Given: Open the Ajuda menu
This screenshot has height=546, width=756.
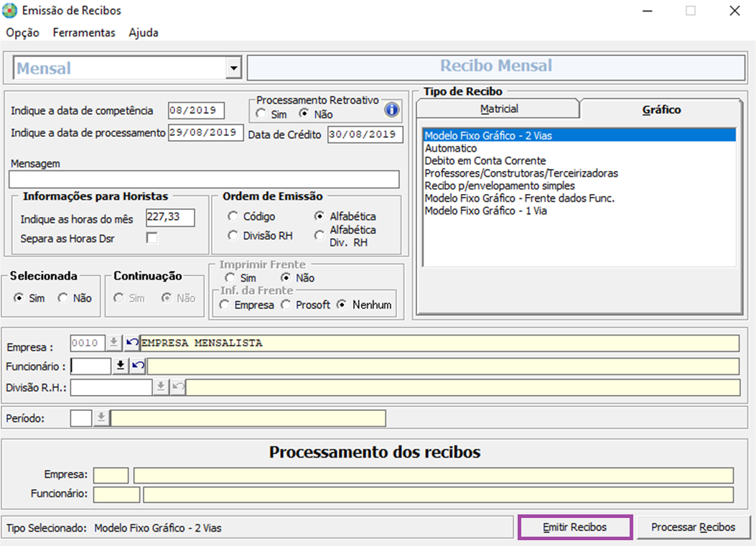Looking at the screenshot, I should 144,33.
